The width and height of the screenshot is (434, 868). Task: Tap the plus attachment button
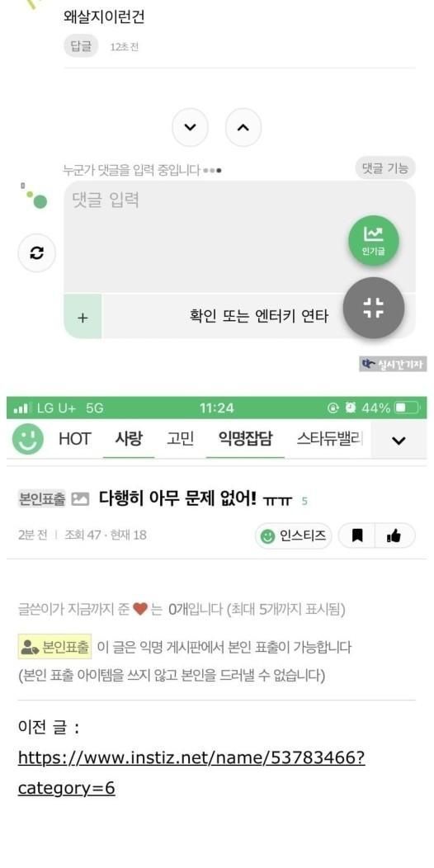pos(83,317)
